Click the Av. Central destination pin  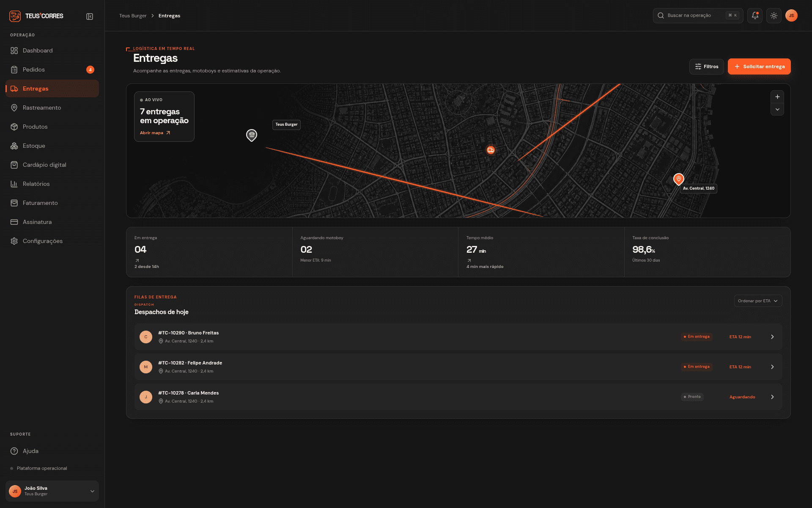point(678,179)
